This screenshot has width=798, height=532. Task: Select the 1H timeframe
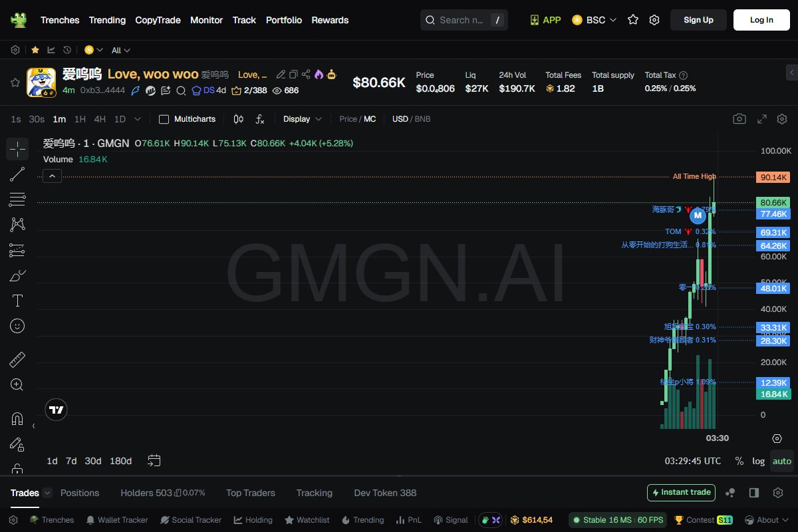click(x=80, y=119)
